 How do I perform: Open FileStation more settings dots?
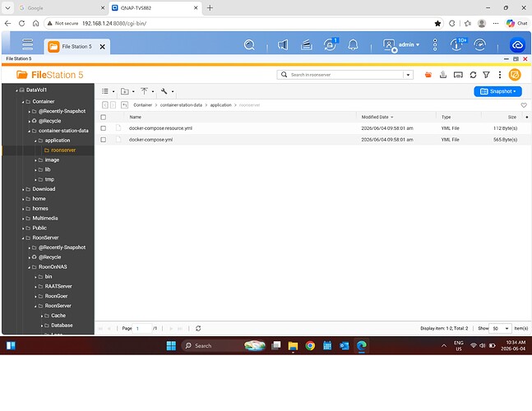point(499,75)
